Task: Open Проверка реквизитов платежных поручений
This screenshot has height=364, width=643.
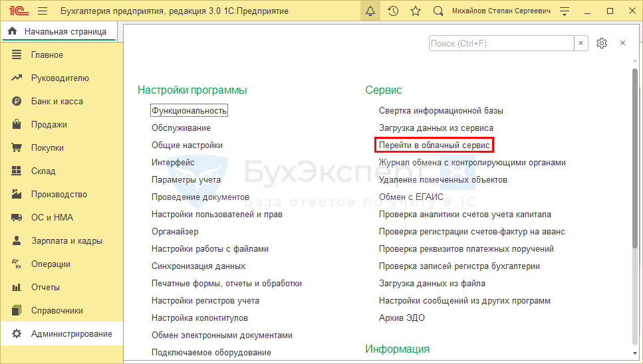Action: point(466,248)
